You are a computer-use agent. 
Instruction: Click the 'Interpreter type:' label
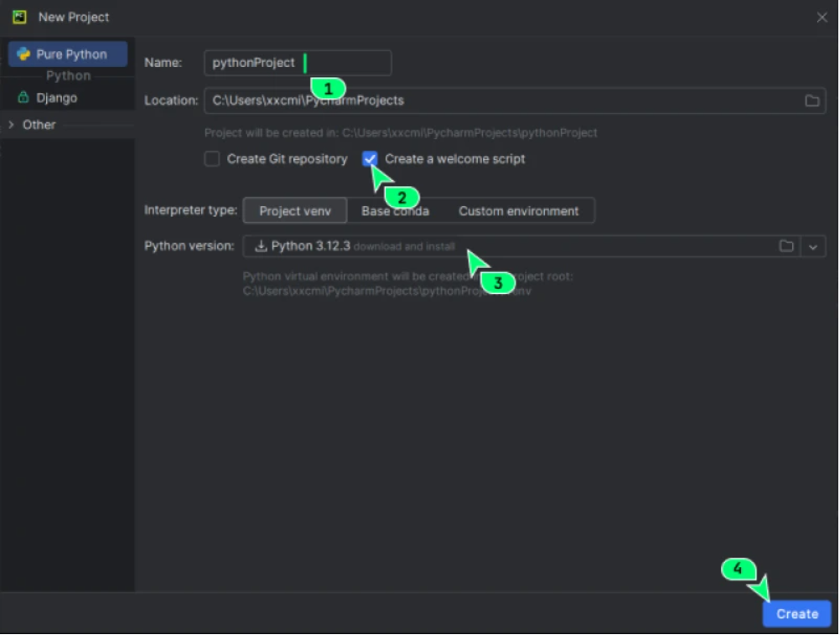(x=190, y=210)
